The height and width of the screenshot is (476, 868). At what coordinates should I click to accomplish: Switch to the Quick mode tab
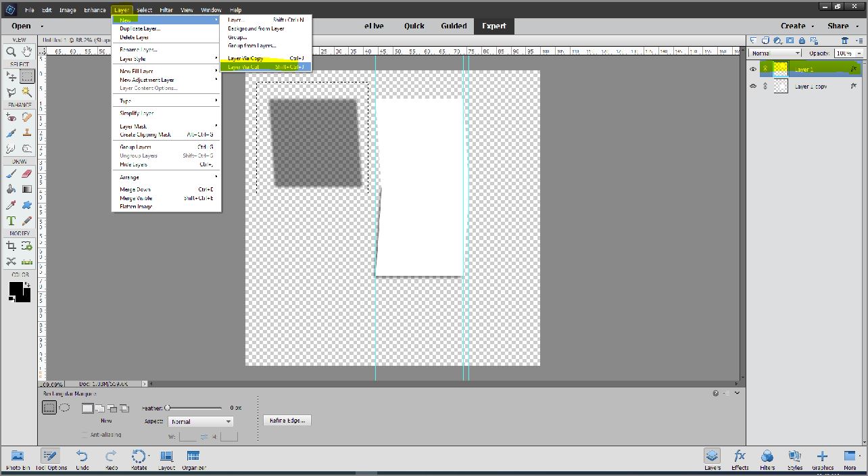414,26
